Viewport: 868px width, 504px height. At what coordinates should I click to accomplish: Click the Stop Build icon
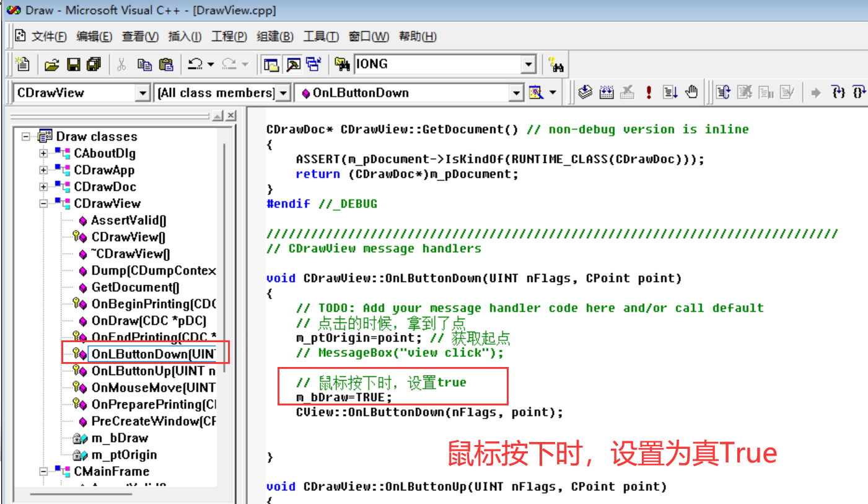pyautogui.click(x=628, y=93)
